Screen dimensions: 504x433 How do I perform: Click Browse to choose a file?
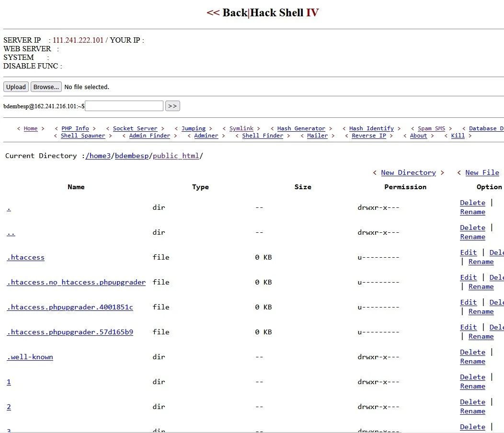pos(46,87)
